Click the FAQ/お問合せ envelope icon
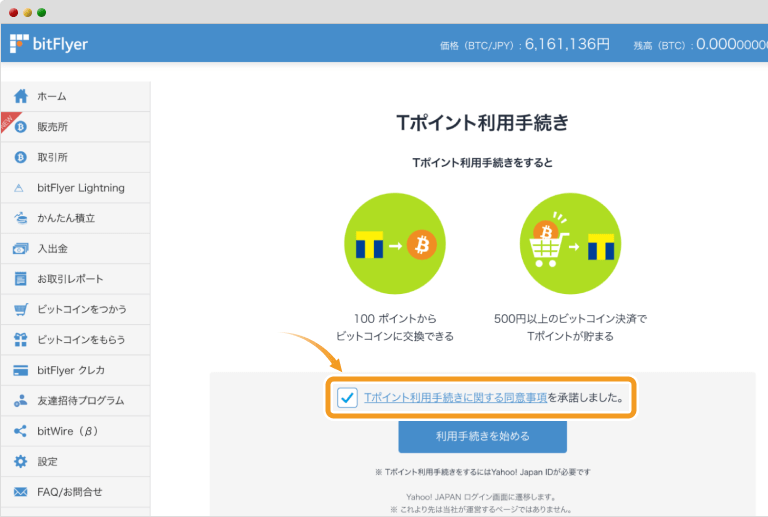768x517 pixels. [x=21, y=492]
